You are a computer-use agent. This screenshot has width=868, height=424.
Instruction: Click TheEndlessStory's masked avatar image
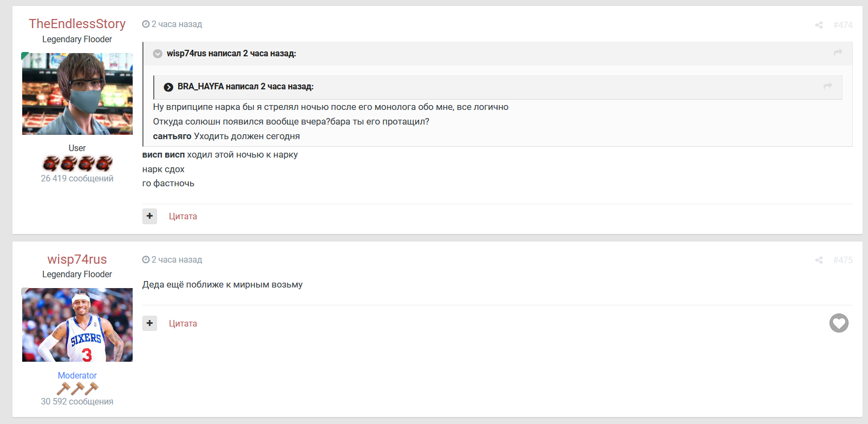77,94
